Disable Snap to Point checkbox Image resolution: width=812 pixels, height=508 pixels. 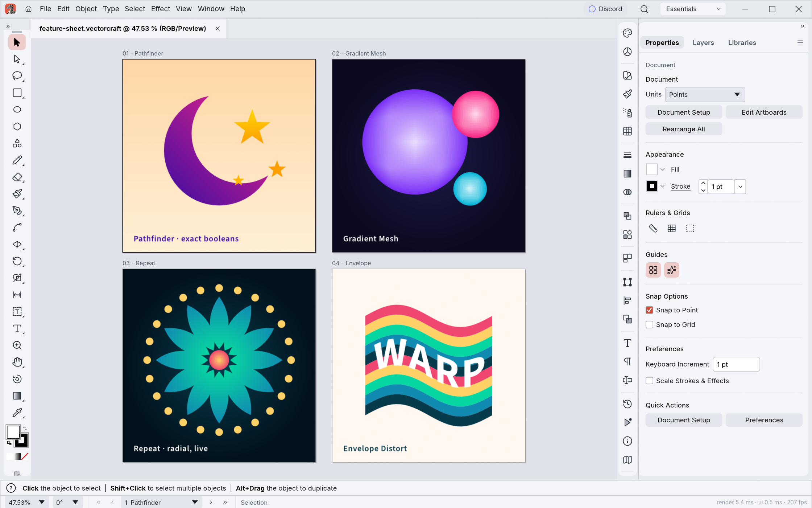coord(650,310)
